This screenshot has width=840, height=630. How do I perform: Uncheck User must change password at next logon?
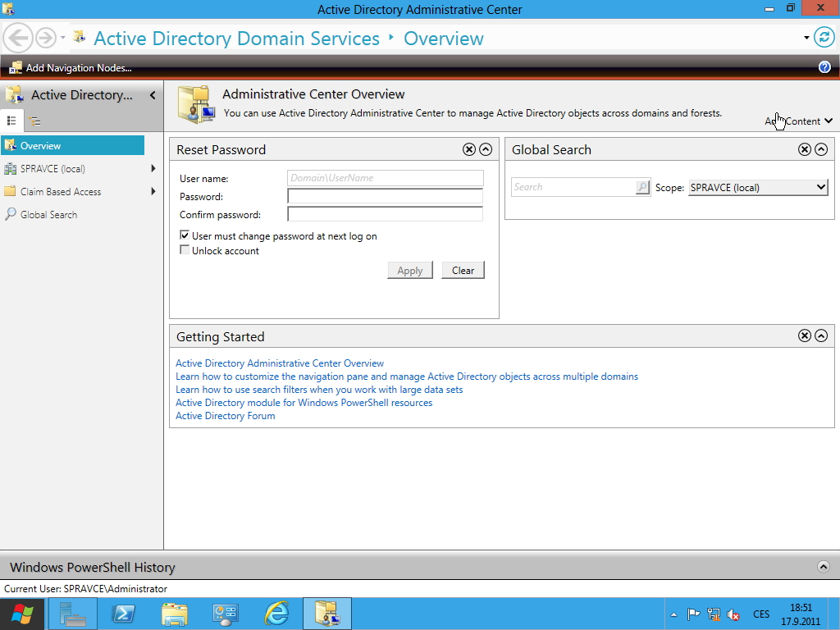point(185,235)
